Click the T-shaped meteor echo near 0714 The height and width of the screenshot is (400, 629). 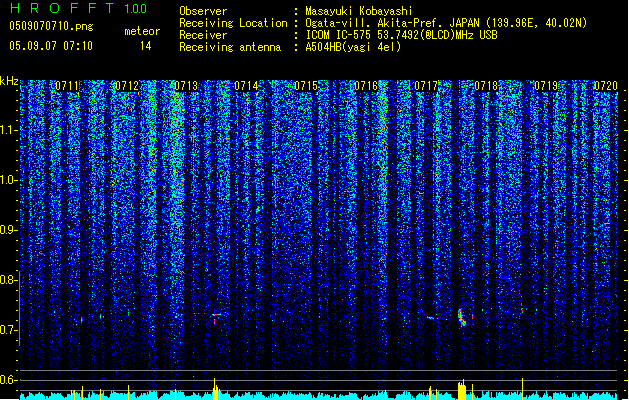click(216, 319)
